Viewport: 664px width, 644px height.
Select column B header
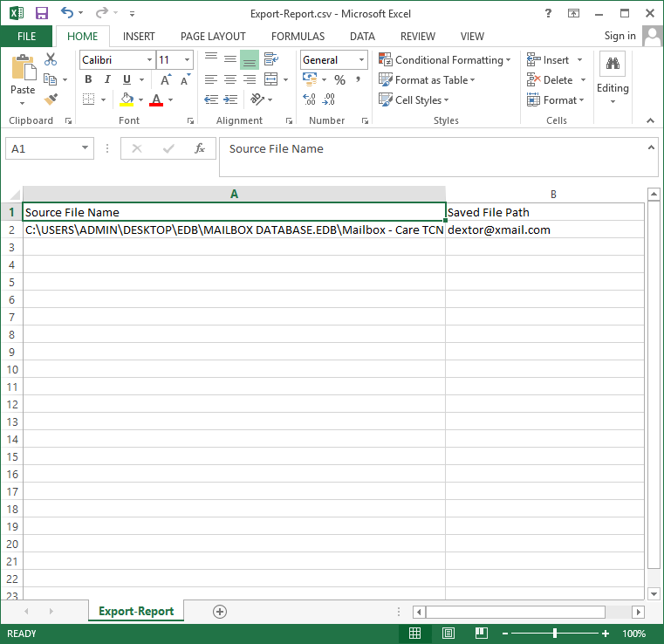click(x=545, y=195)
